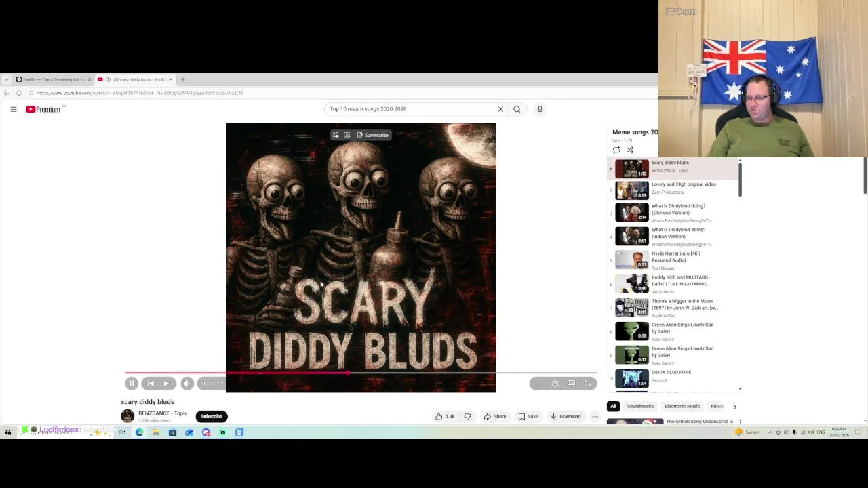Play Roddy Rich and MUSTARD Ballin' video
The height and width of the screenshot is (488, 868).
click(671, 284)
